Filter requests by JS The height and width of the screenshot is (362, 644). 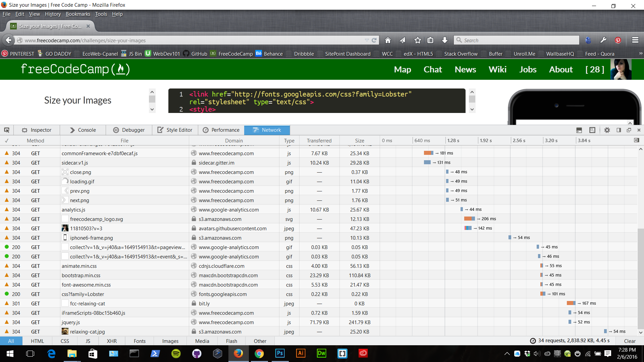(x=88, y=341)
